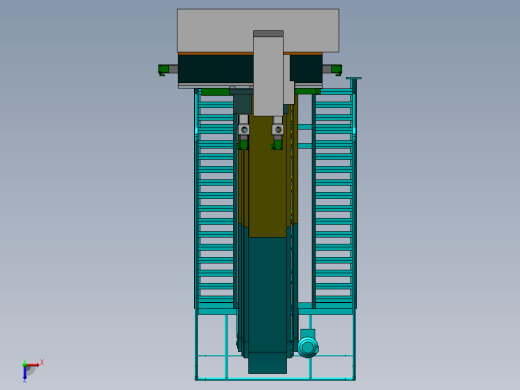The height and width of the screenshot is (390, 520).
Task: Select the left white clamp bracket
Action: 244,128
